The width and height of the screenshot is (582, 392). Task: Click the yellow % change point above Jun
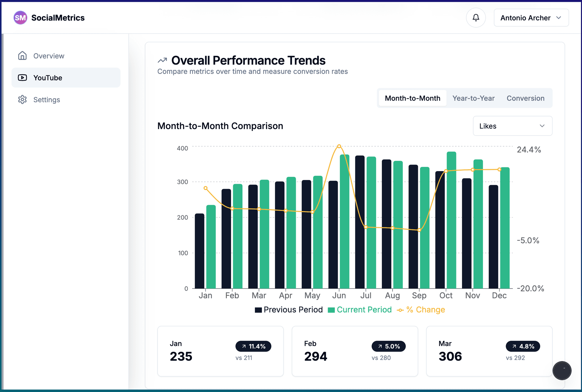point(339,146)
